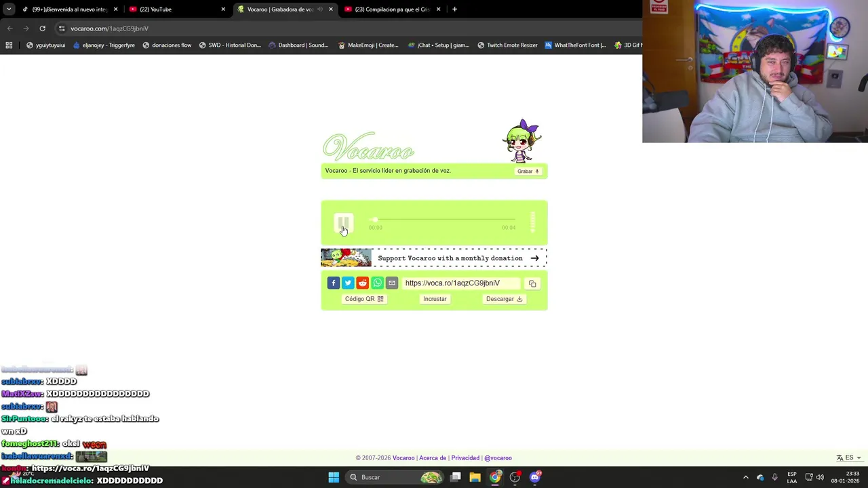868x488 pixels.
Task: Open the Privacidad footer link
Action: point(465,458)
